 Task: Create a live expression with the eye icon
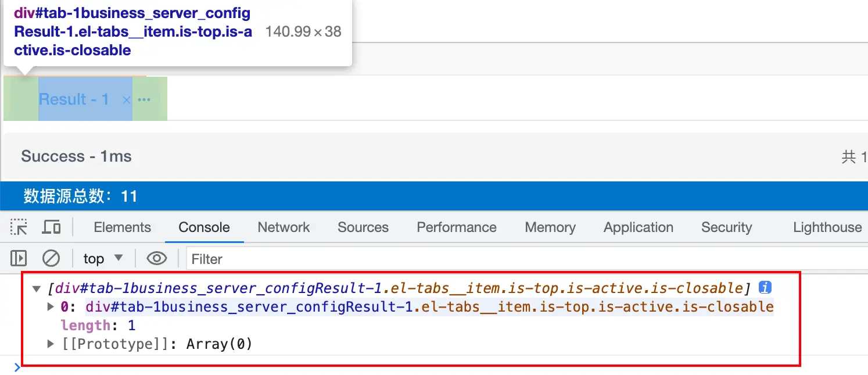(x=157, y=258)
